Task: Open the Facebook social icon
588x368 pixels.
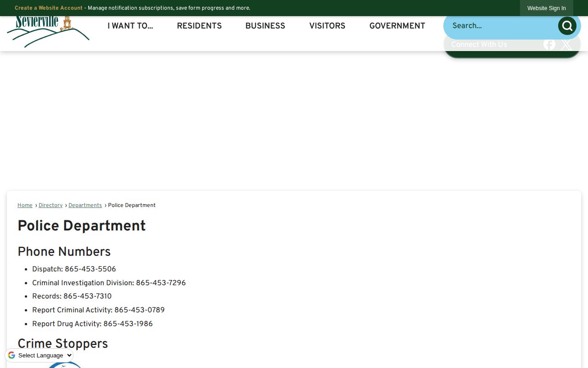Action: point(549,45)
